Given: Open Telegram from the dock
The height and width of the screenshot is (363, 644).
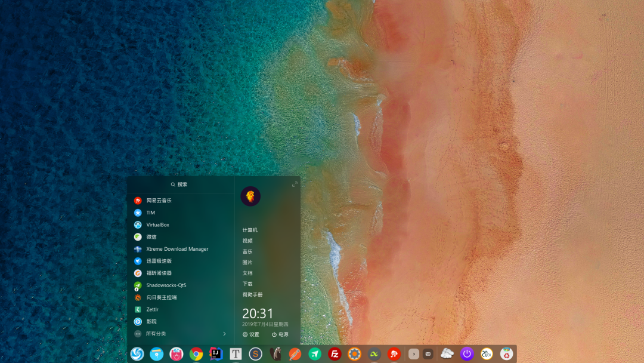Looking at the screenshot, I should (315, 353).
